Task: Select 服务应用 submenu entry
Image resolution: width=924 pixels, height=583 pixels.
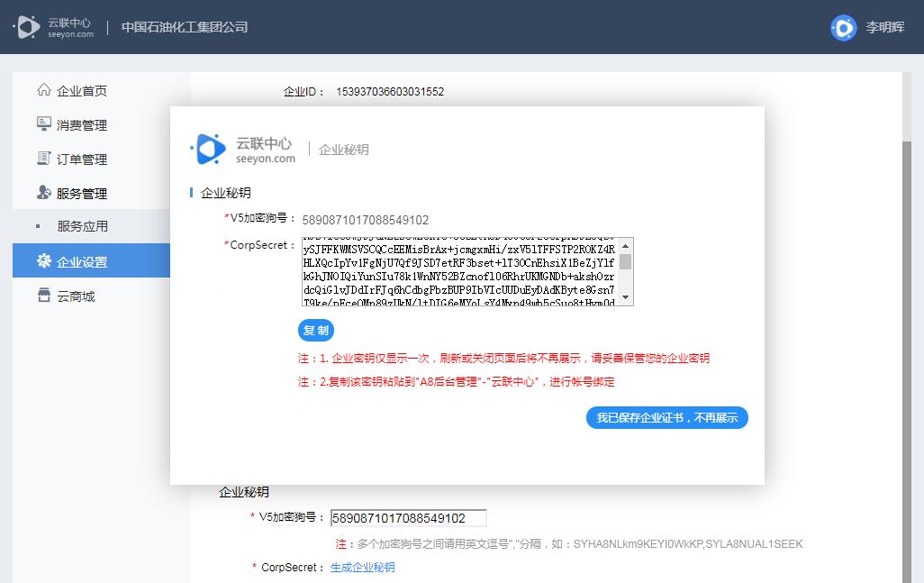Action: click(x=83, y=226)
